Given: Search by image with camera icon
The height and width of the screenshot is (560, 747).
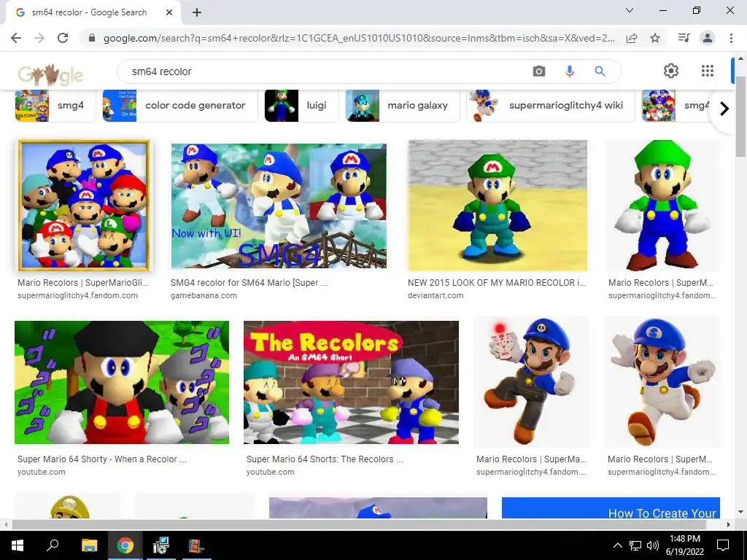Looking at the screenshot, I should pyautogui.click(x=539, y=71).
